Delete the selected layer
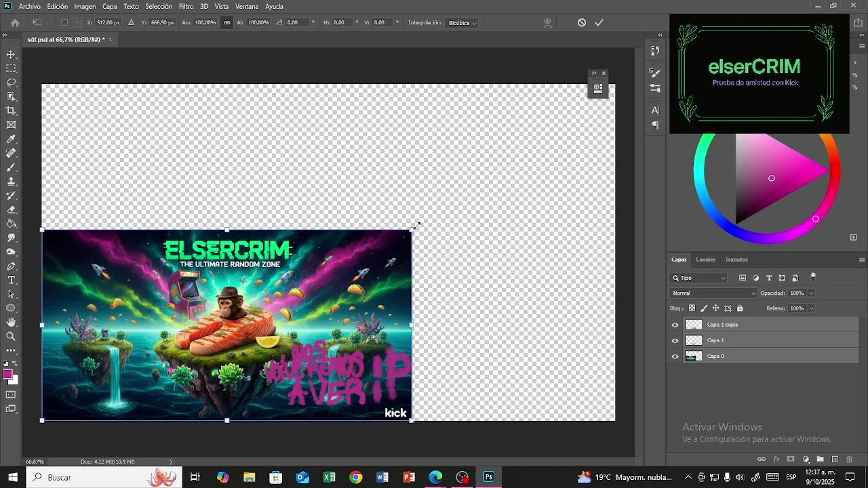The width and height of the screenshot is (868, 488). click(849, 460)
